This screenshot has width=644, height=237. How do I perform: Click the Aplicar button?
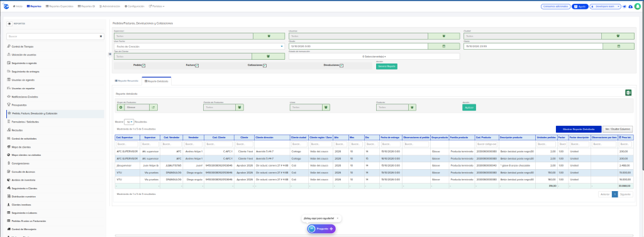pos(469,107)
